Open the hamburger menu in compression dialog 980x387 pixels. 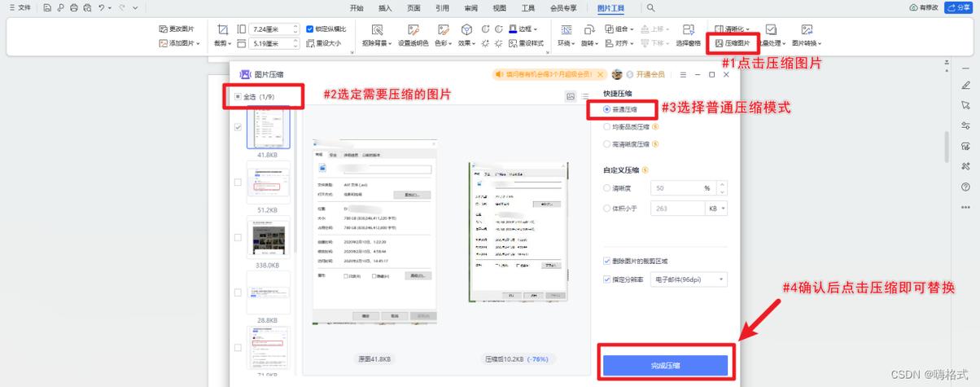point(683,75)
